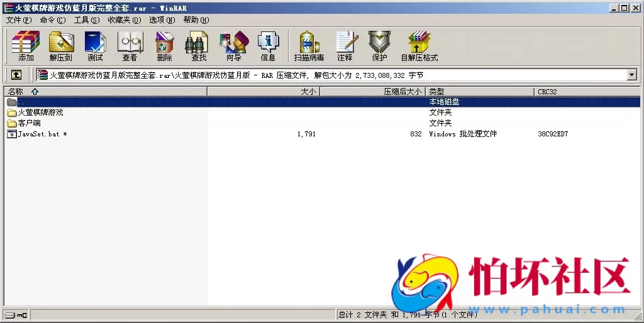Click the Protect (保护) shield icon
Image resolution: width=644 pixels, height=323 pixels.
click(x=379, y=45)
